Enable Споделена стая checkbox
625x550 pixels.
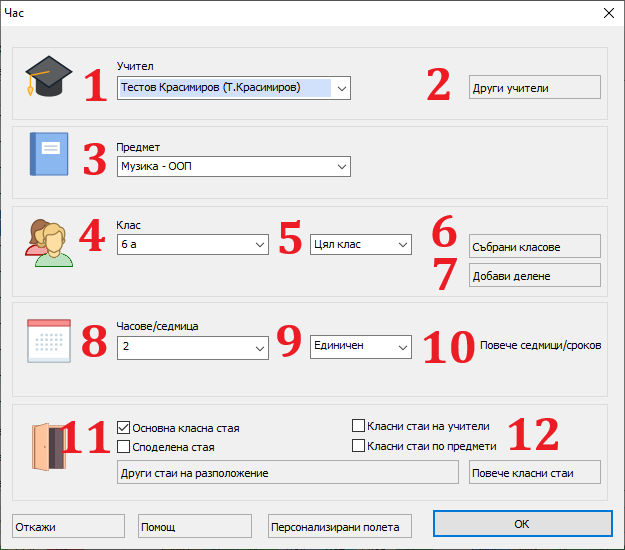[125, 447]
